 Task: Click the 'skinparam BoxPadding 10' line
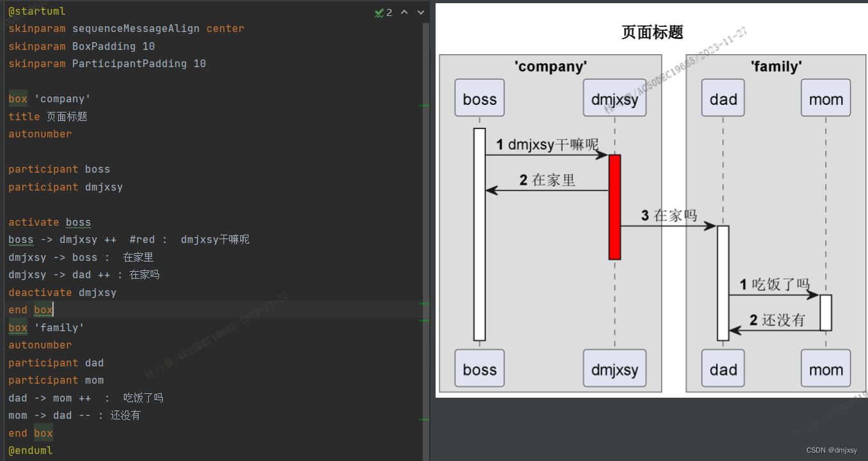point(82,46)
